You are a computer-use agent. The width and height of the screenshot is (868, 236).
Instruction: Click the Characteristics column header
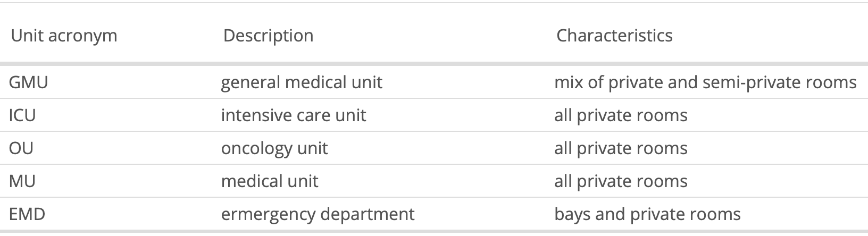(614, 36)
